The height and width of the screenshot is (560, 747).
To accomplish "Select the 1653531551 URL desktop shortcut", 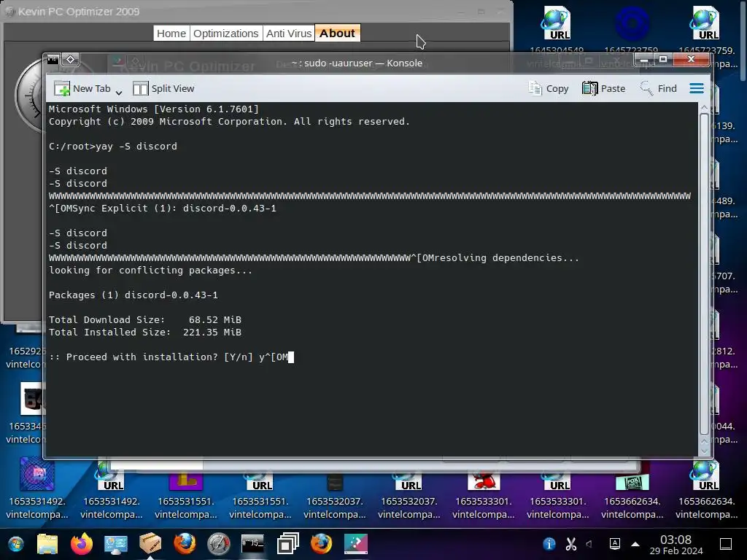I will 260,489.
